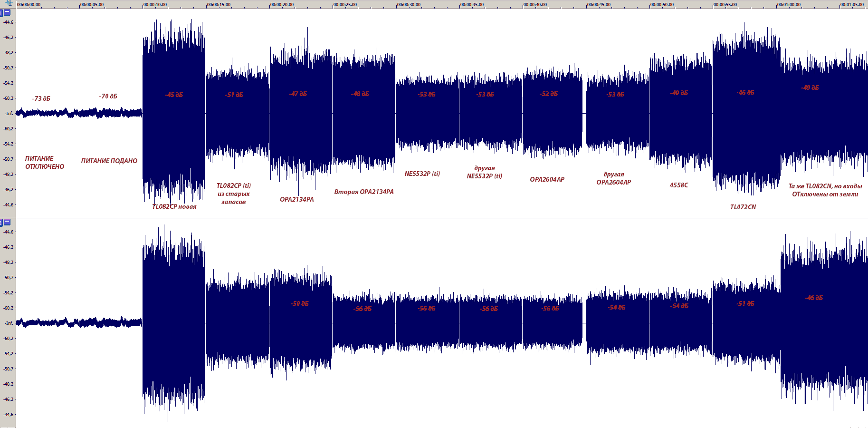
Task: Select the 00:00:40.00 time mark
Action: click(x=535, y=5)
